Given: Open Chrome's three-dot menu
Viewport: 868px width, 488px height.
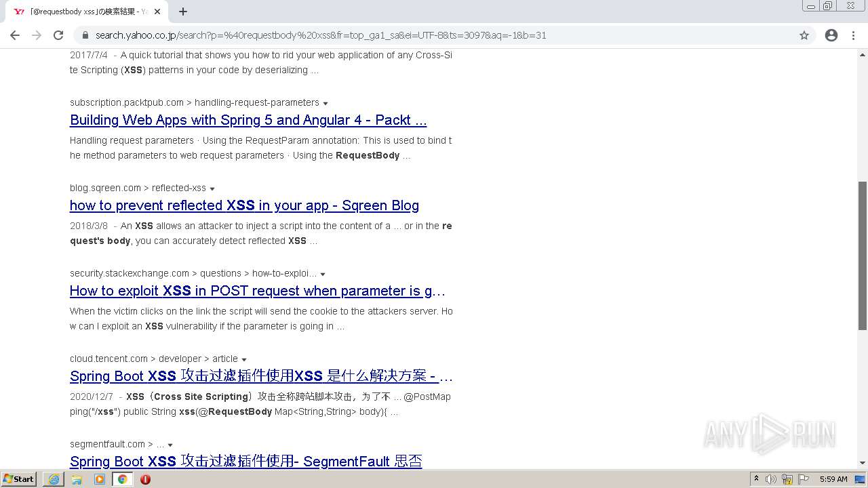Looking at the screenshot, I should point(853,35).
